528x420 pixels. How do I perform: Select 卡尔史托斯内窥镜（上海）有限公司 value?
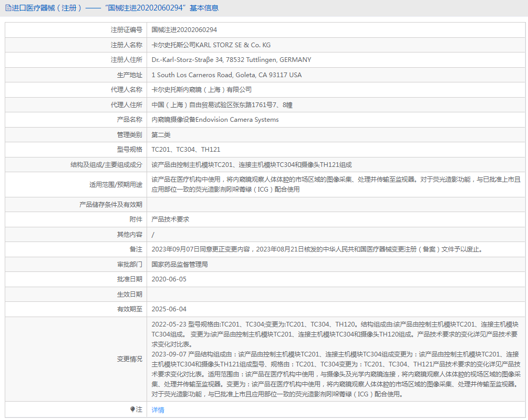[201, 90]
